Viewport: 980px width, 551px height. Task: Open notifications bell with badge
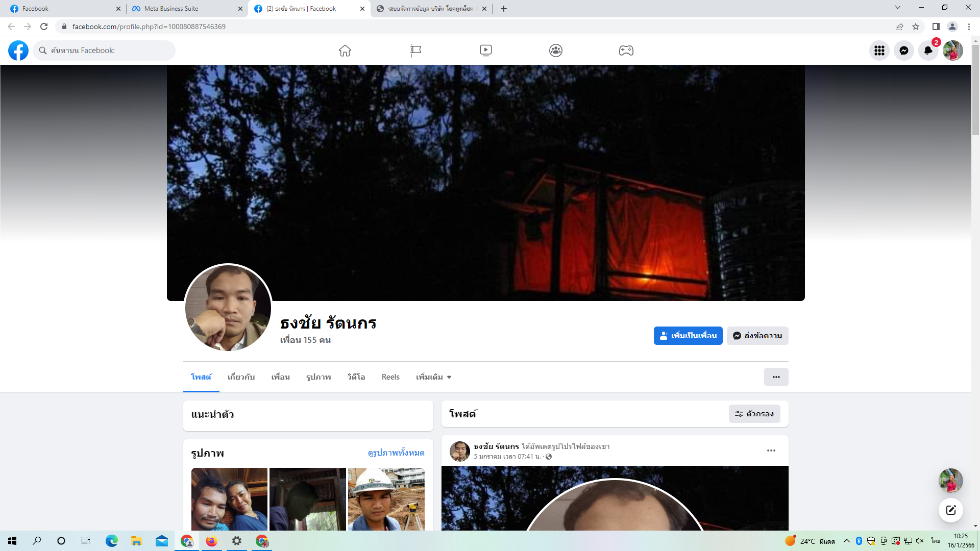click(928, 51)
